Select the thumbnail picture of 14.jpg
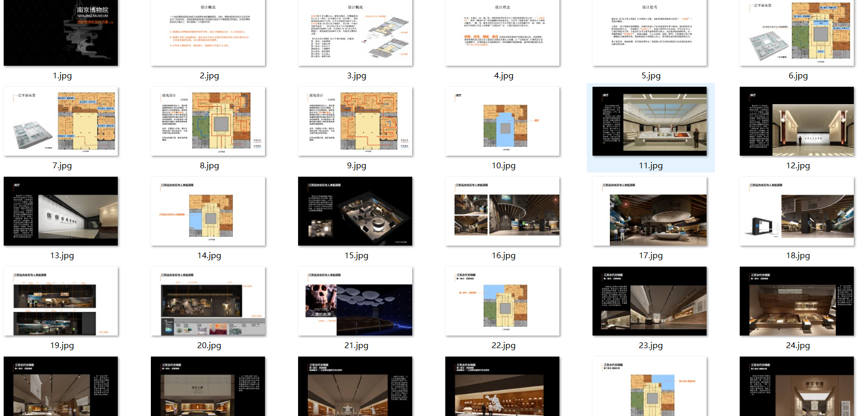The height and width of the screenshot is (416, 868). pyautogui.click(x=208, y=211)
